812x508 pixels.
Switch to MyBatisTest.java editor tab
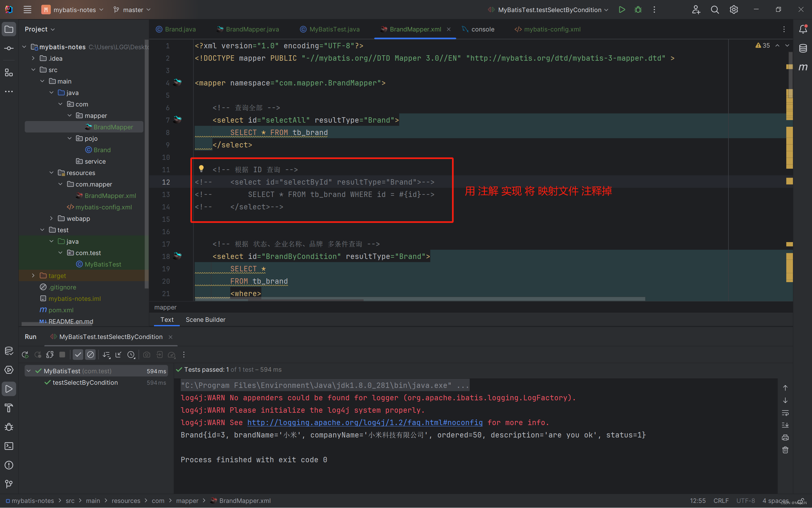click(334, 29)
